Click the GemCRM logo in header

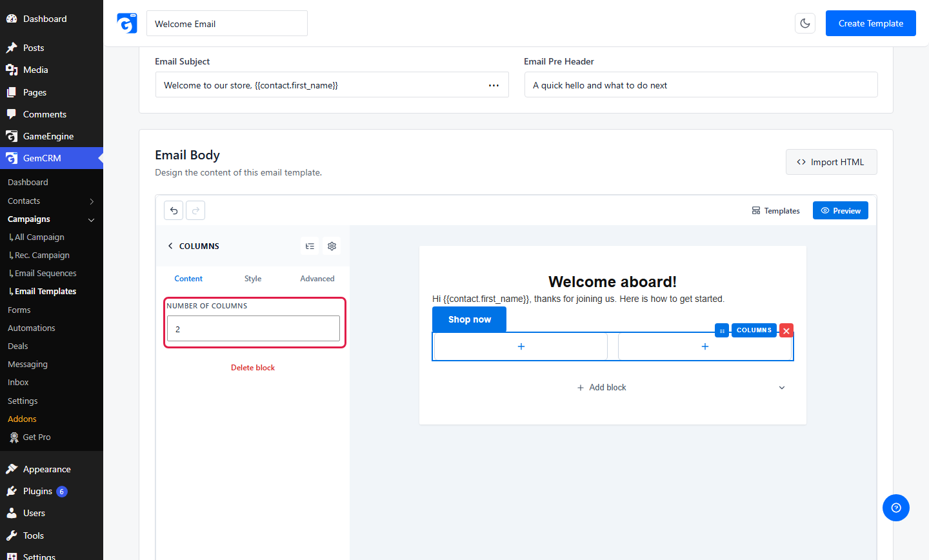tap(127, 23)
